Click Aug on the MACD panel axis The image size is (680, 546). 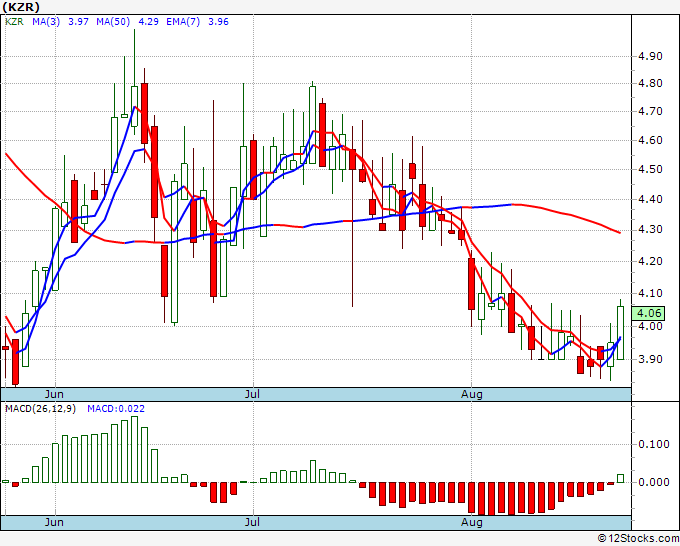[472, 522]
